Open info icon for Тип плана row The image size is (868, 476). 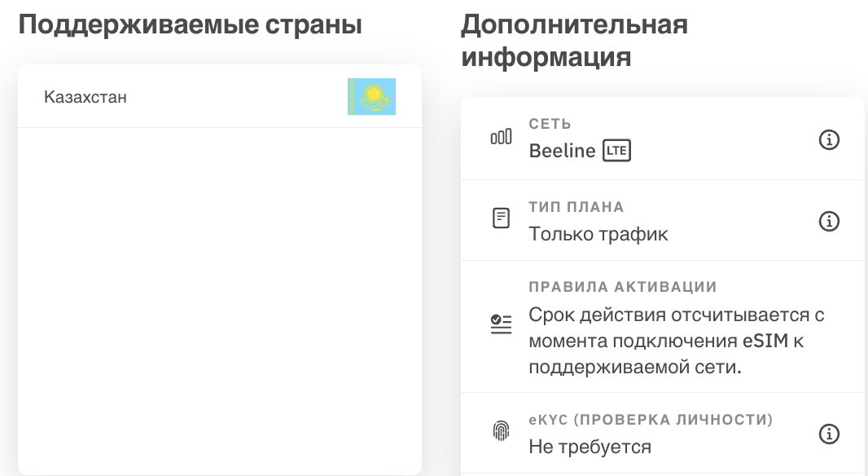(x=829, y=221)
